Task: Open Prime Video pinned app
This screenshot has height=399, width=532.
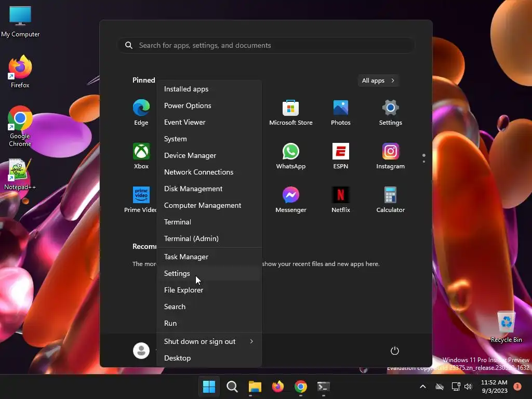Action: [x=140, y=200]
